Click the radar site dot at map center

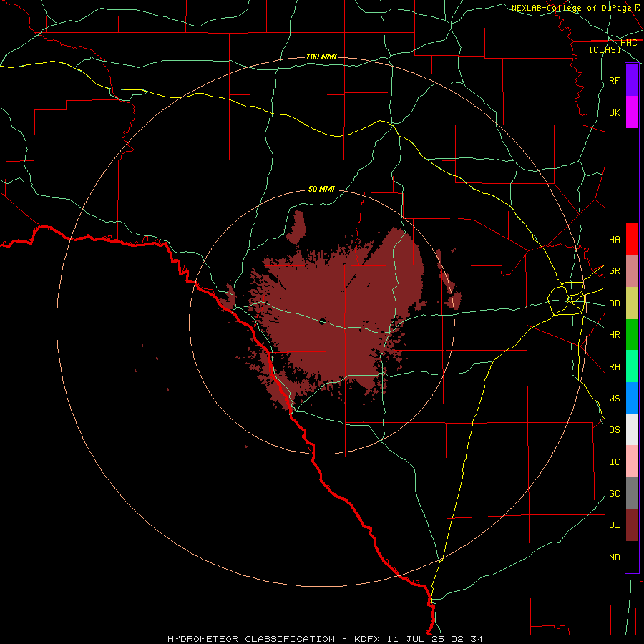[322, 321]
